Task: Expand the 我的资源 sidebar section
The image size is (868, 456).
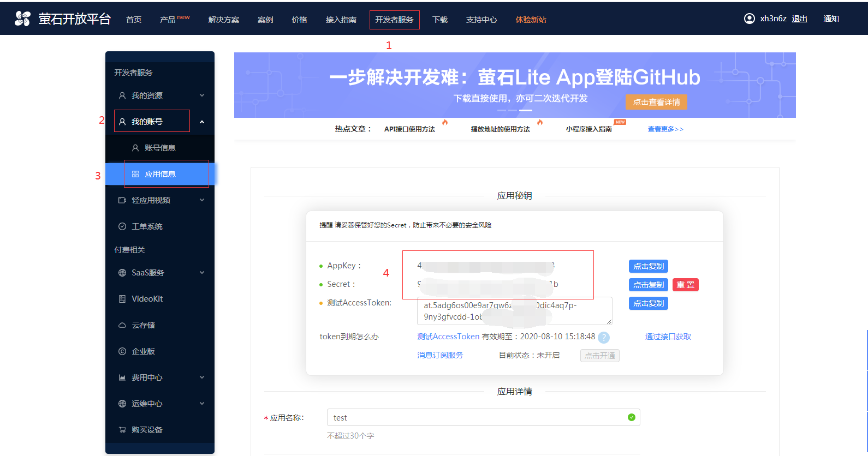Action: coord(202,95)
